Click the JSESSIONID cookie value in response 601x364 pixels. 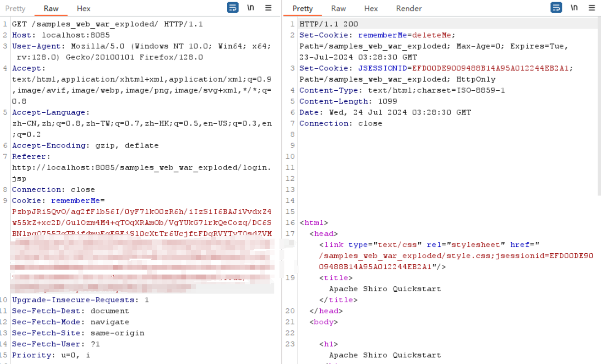point(490,68)
